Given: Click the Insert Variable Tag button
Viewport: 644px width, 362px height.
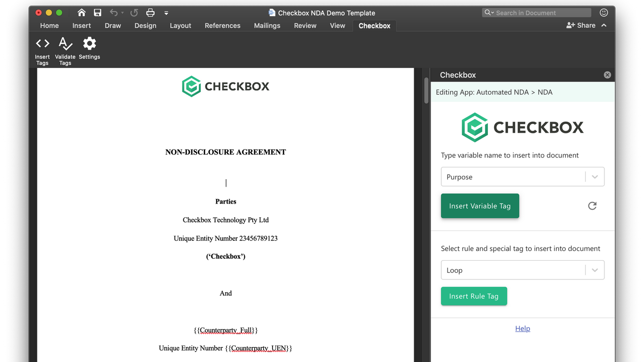Looking at the screenshot, I should (480, 206).
